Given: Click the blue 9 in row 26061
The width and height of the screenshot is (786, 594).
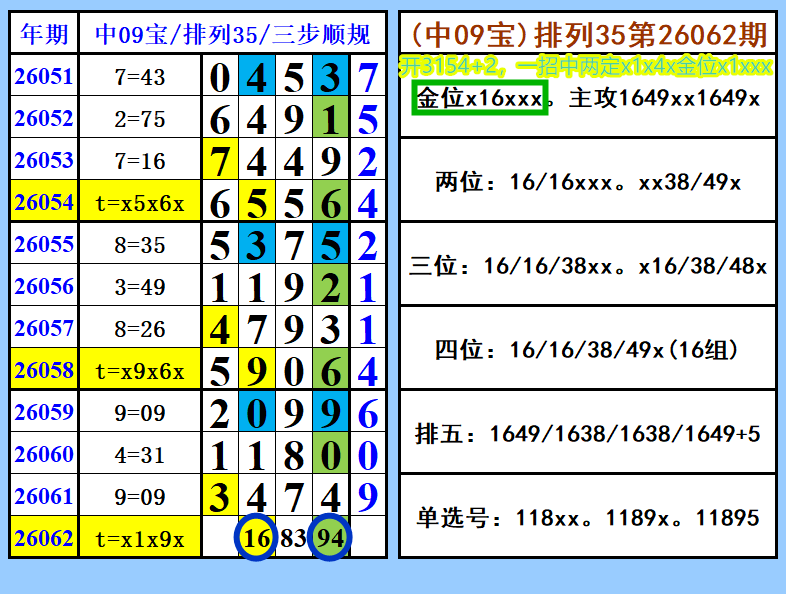Looking at the screenshot, I should click(367, 496).
